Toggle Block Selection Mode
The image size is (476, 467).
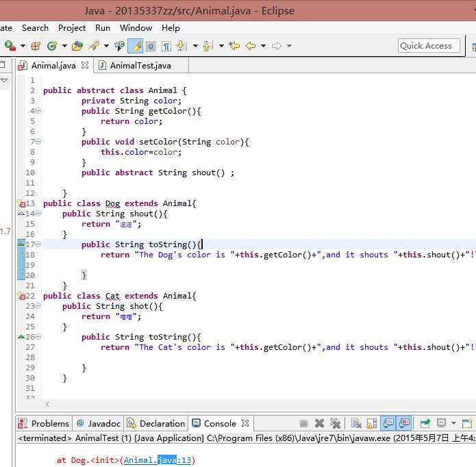[151, 46]
